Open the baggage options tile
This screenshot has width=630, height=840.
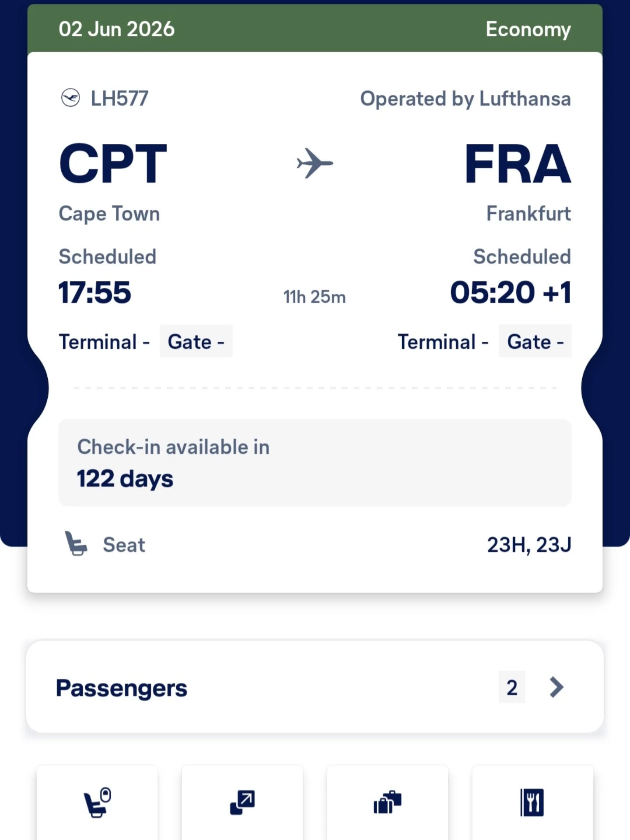point(388,802)
